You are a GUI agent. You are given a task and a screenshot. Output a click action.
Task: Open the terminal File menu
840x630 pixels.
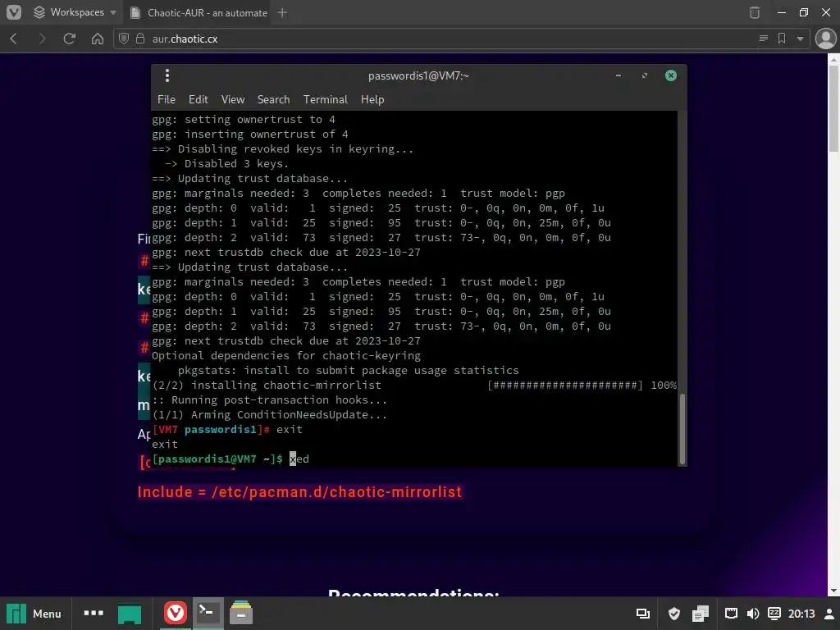[x=166, y=99]
